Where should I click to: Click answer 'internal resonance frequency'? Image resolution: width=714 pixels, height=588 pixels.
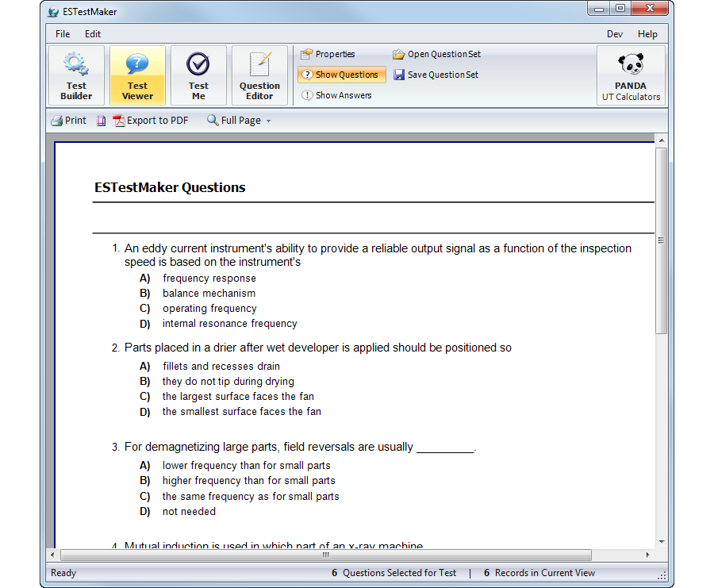(x=230, y=324)
